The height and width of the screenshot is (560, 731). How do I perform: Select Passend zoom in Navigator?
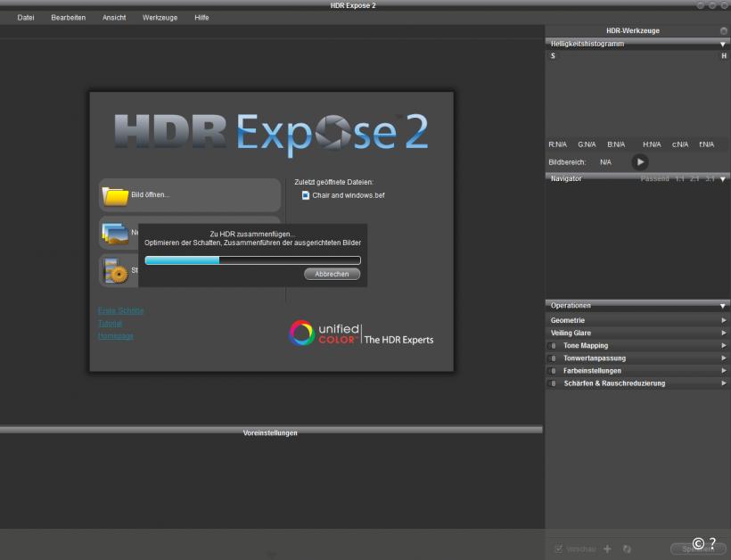point(654,179)
